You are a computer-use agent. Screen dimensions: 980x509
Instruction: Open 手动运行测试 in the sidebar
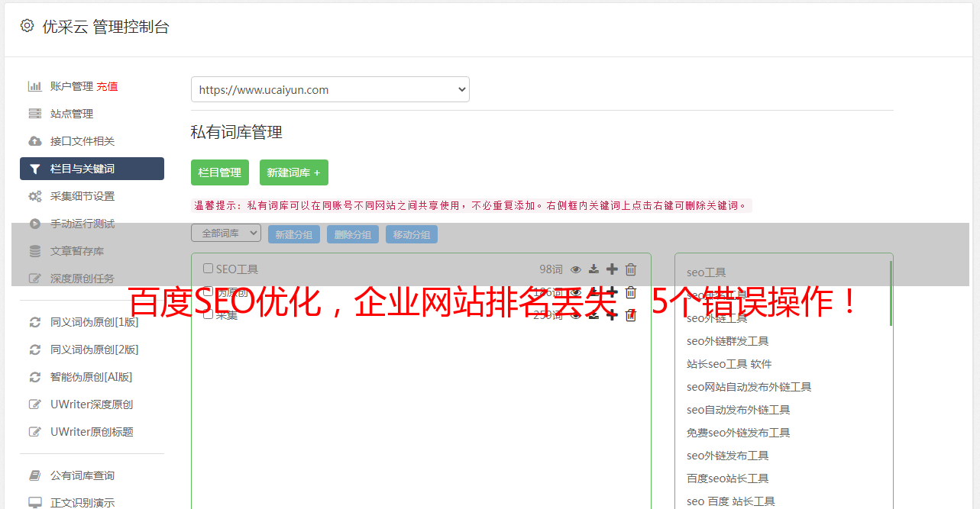pyautogui.click(x=82, y=224)
